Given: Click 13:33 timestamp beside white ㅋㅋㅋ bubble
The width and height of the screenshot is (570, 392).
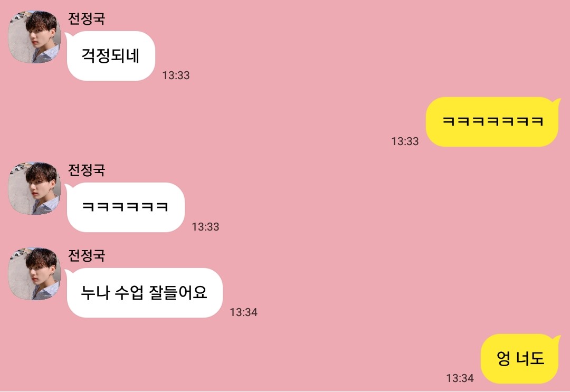Looking at the screenshot, I should (206, 227).
